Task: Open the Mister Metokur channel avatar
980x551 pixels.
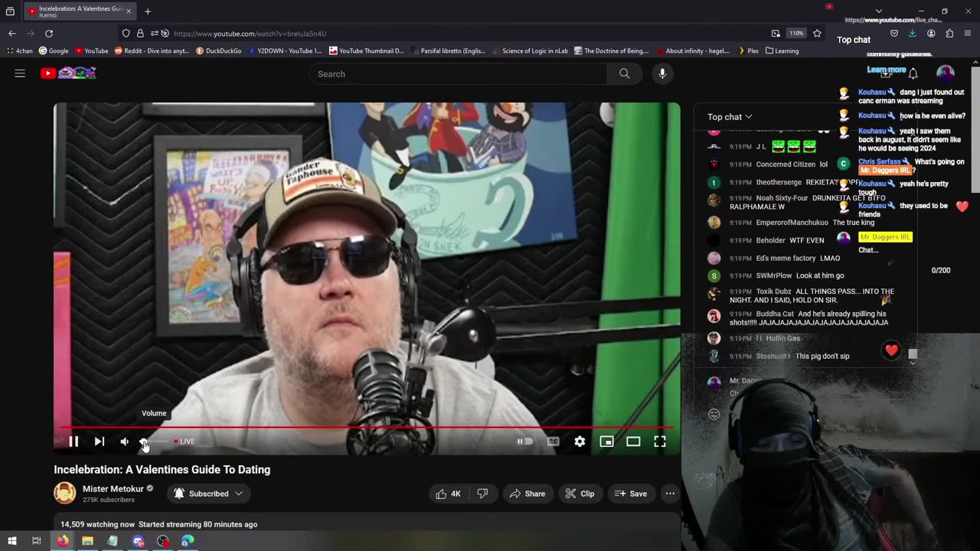Action: [x=65, y=493]
